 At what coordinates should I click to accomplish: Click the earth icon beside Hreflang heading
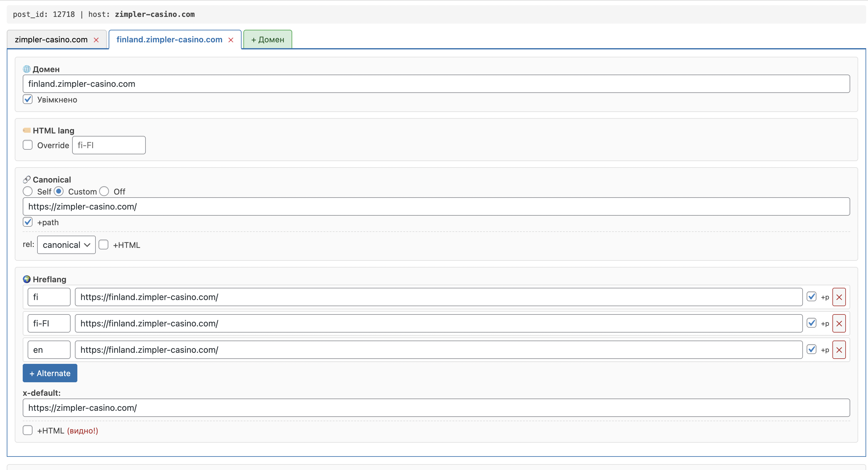[27, 279]
